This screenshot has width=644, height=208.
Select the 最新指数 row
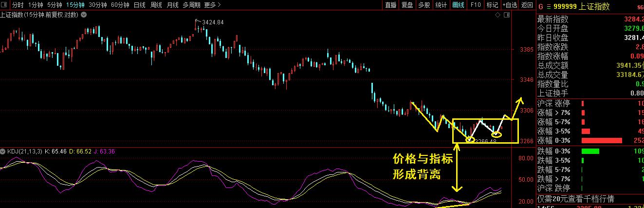click(590, 19)
